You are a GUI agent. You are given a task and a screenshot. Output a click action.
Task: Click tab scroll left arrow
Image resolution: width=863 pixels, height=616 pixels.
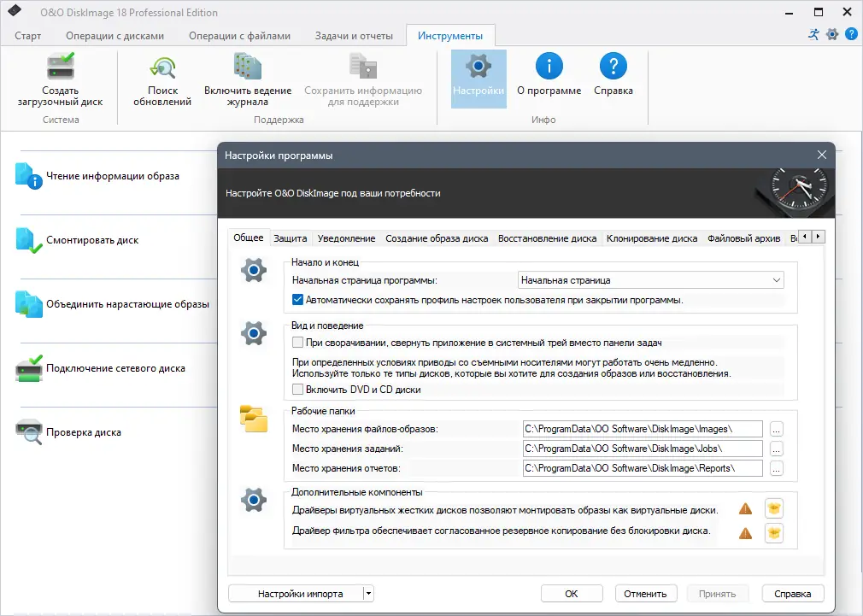[805, 237]
